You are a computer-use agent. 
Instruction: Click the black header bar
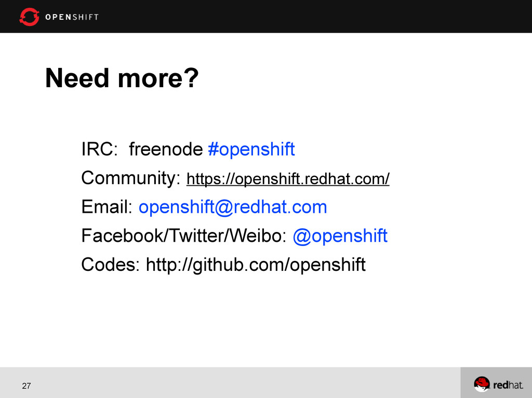coord(266,16)
